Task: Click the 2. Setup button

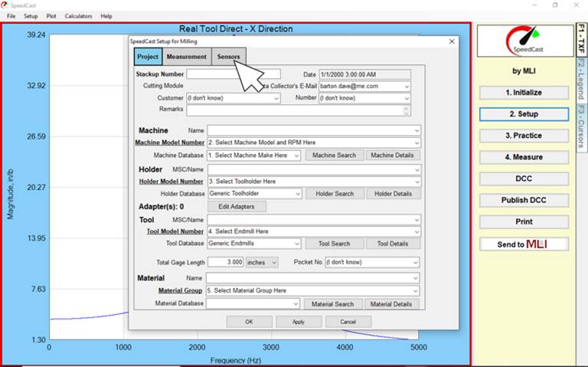Action: coord(524,114)
